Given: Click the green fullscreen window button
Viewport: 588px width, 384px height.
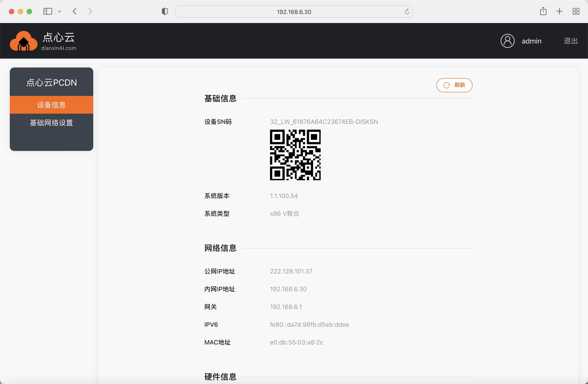Looking at the screenshot, I should click(29, 12).
